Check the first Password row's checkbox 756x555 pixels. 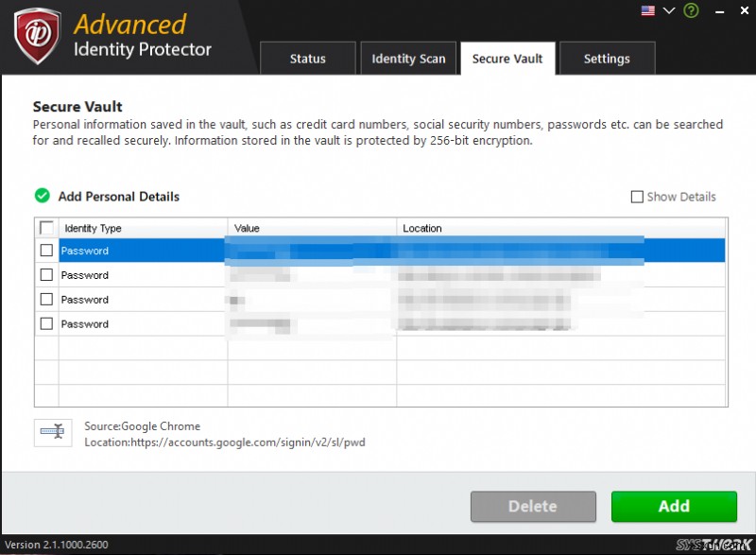pos(45,251)
